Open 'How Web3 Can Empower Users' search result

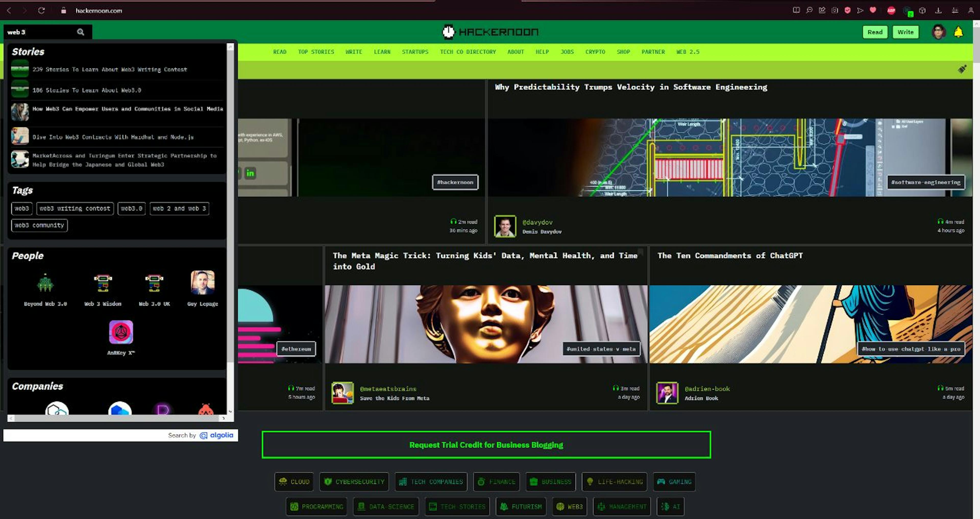pos(128,109)
